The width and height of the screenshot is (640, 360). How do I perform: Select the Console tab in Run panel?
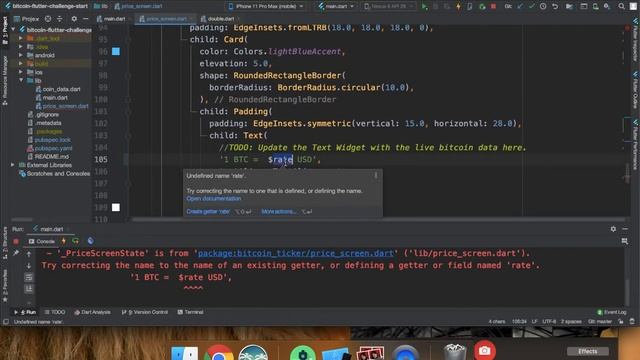click(42, 241)
